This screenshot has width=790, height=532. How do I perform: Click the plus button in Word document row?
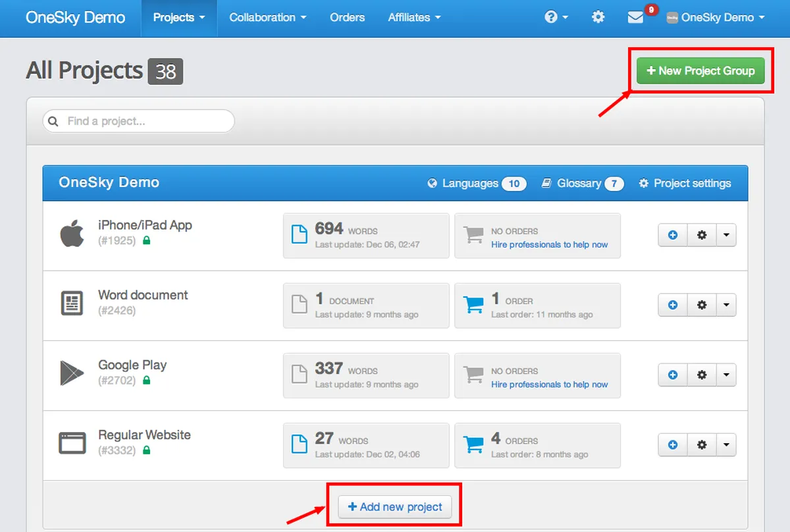[x=673, y=305]
